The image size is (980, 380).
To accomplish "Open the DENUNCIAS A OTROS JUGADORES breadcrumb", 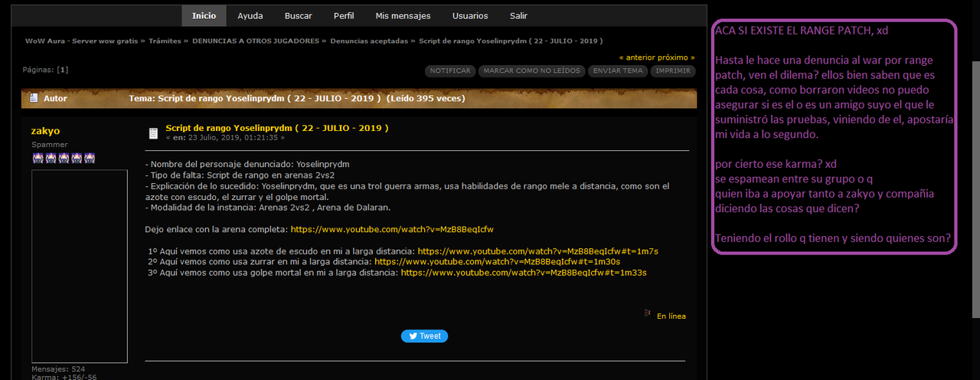I will tap(256, 41).
